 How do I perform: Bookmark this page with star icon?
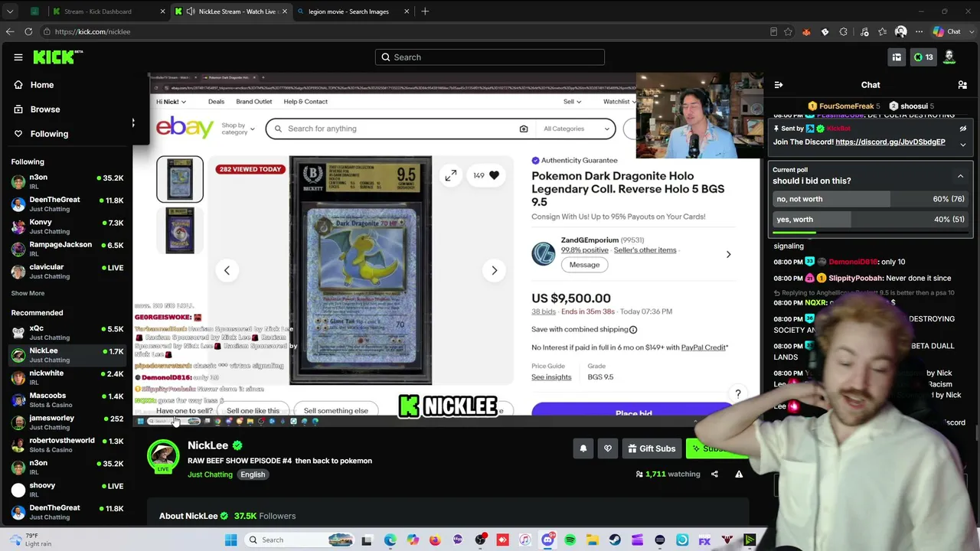tap(788, 31)
